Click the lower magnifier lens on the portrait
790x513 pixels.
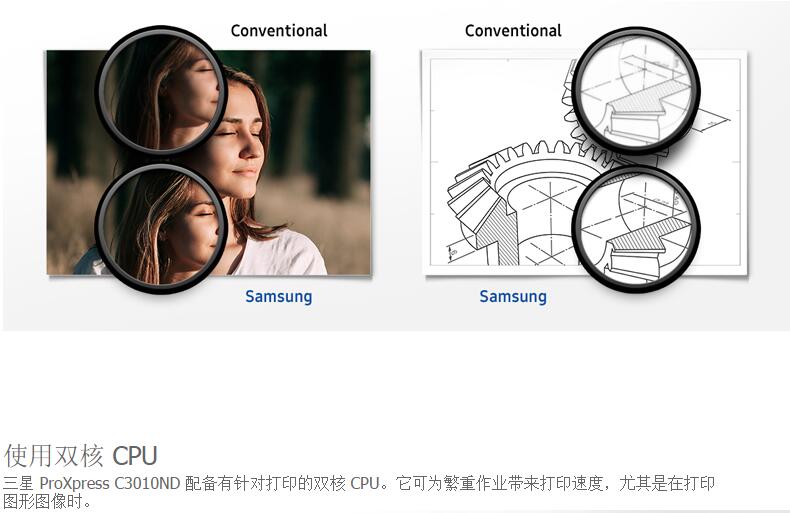(x=161, y=228)
